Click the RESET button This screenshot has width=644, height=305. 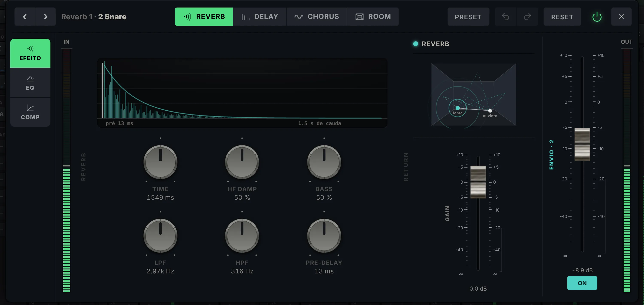click(562, 17)
